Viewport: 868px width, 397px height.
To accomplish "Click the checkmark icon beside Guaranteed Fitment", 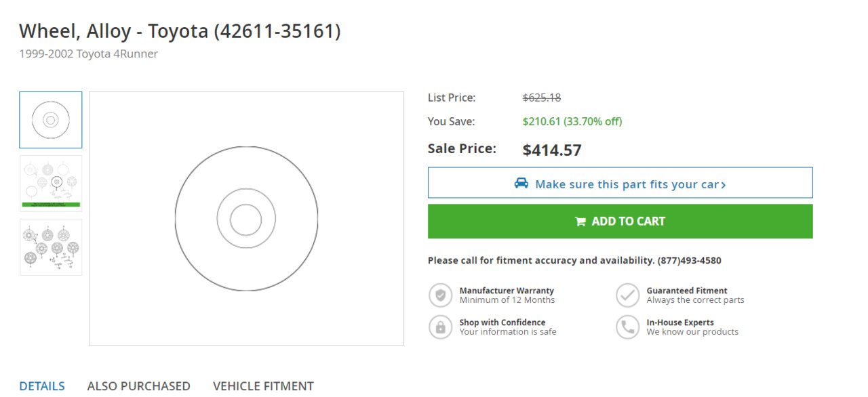I will coord(628,295).
